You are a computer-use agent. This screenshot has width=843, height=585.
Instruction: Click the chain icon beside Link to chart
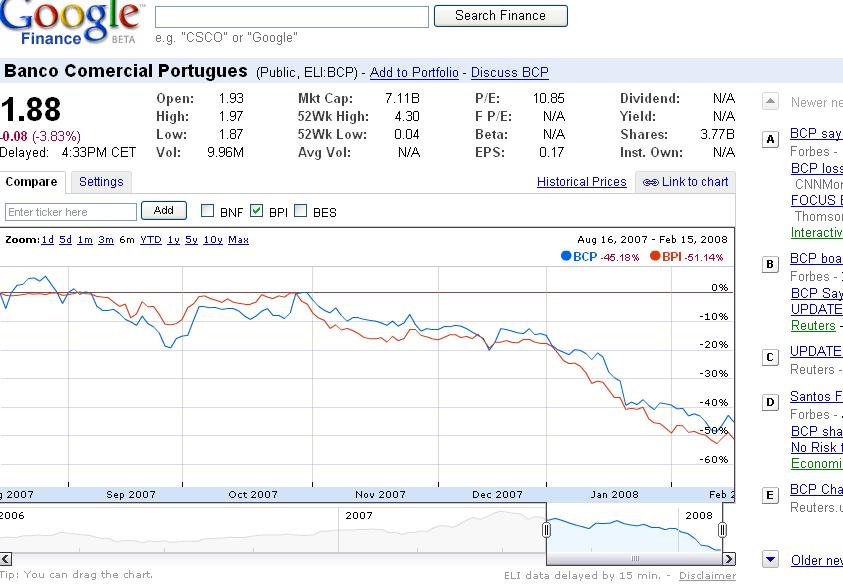click(x=651, y=182)
